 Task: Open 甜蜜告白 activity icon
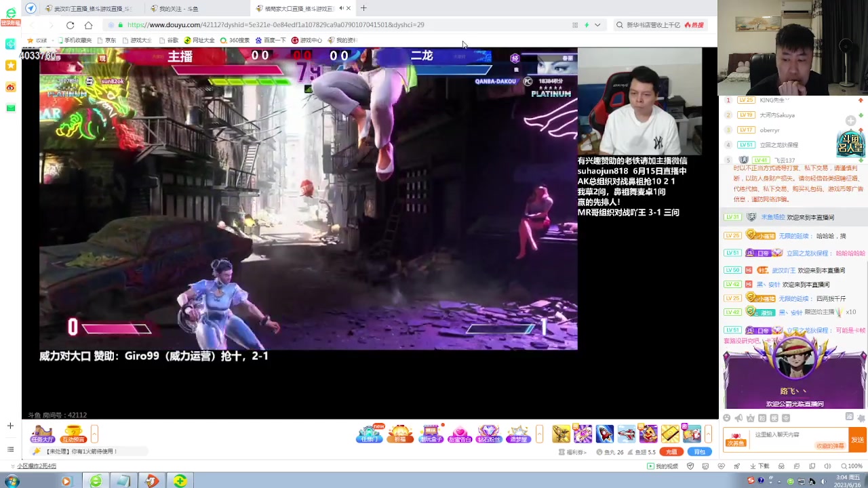click(460, 434)
